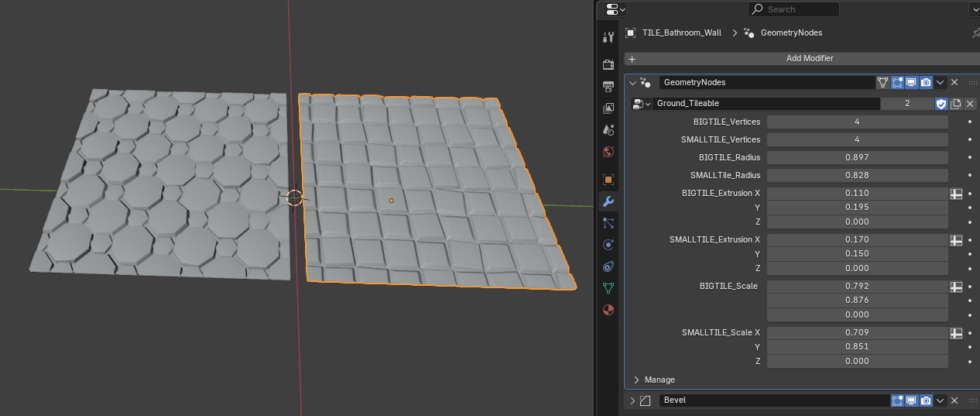Click the TILE_Bathroom_Wall object icon in breadcrumb
Image resolution: width=980 pixels, height=416 pixels.
pos(631,33)
